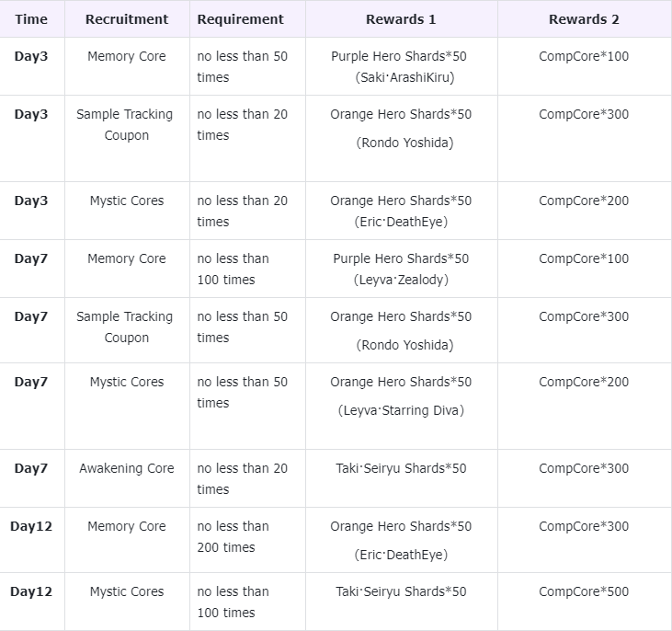Click the Rewards 2 column header

point(584,19)
